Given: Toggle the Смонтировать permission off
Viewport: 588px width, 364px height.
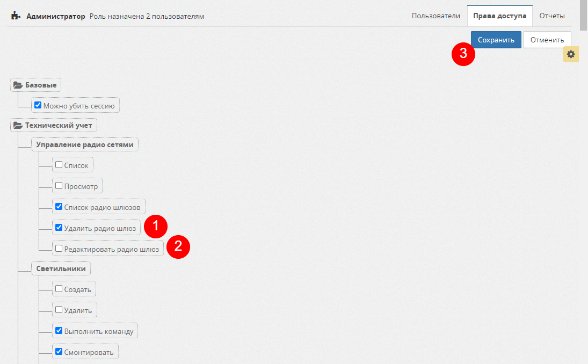Looking at the screenshot, I should (59, 352).
